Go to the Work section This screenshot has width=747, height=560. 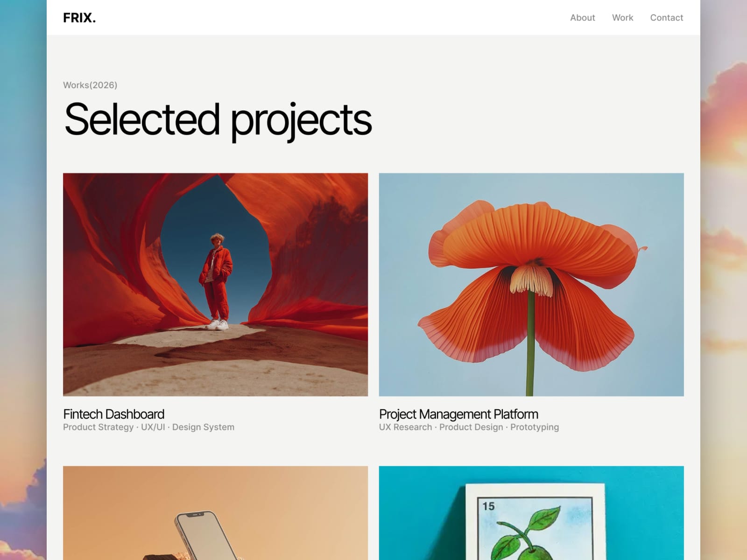622,18
